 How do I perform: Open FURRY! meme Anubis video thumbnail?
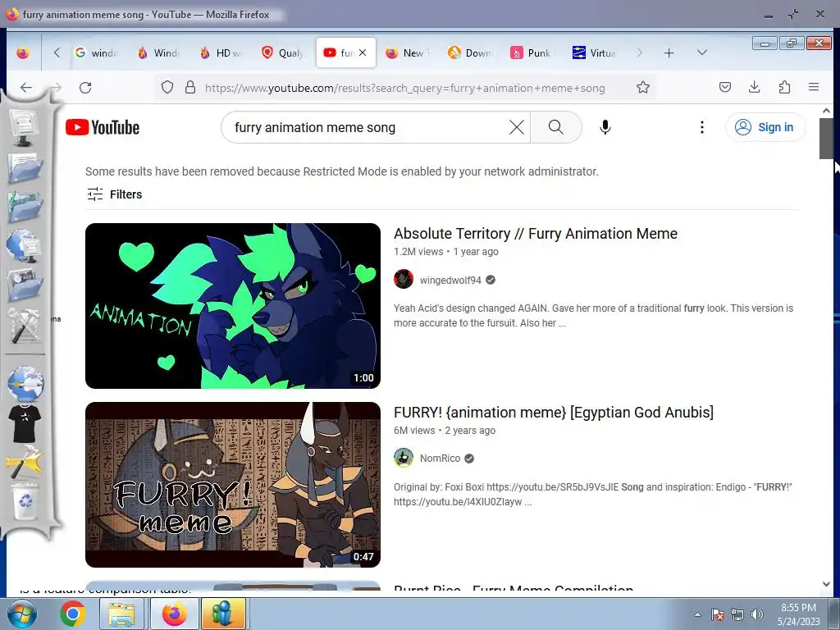pos(232,485)
